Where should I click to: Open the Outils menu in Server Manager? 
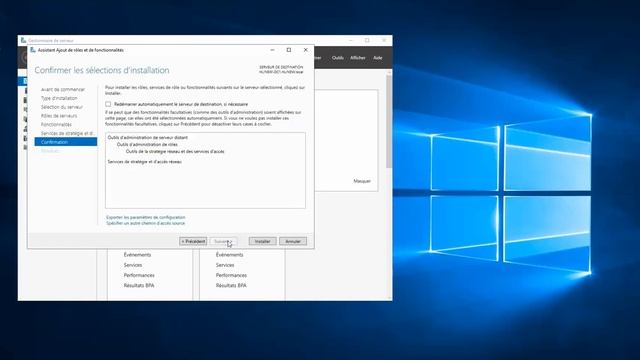coord(338,58)
